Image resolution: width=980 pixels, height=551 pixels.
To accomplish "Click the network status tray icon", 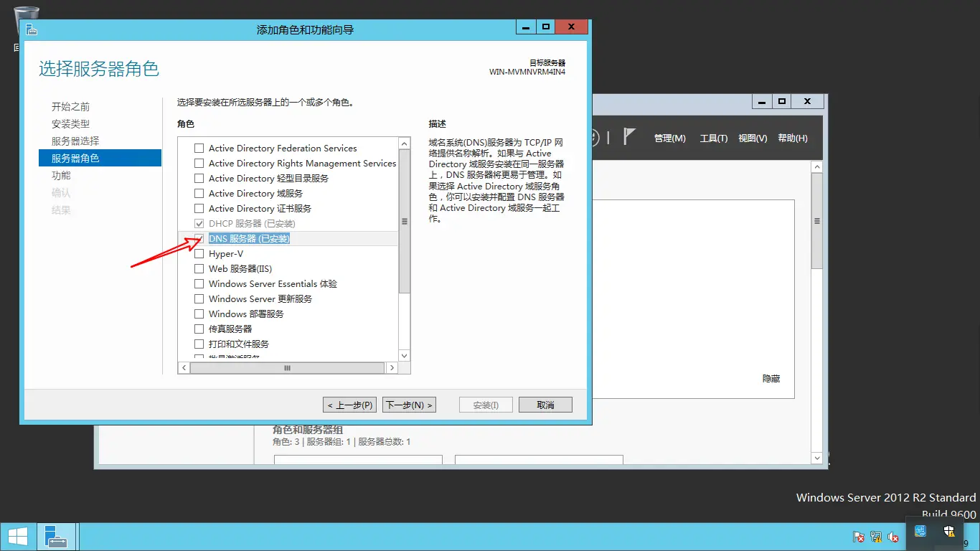I will (876, 536).
